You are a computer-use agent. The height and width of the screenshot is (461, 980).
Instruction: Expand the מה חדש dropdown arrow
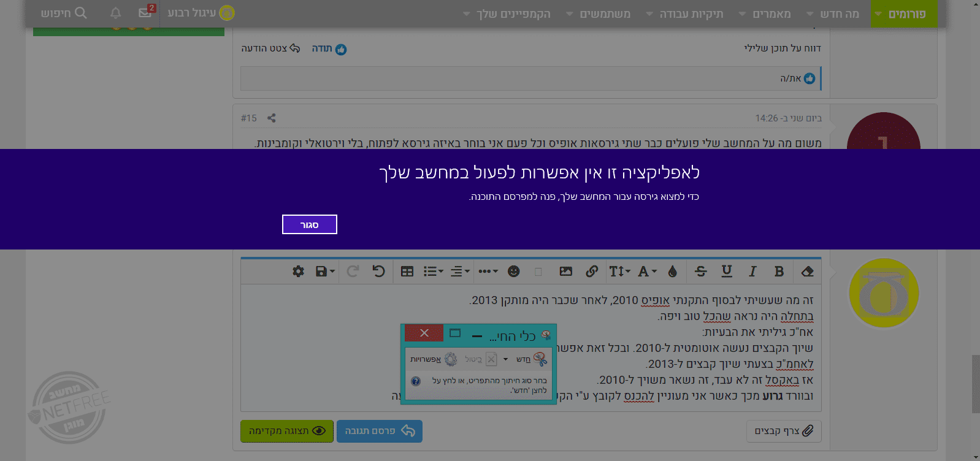pyautogui.click(x=810, y=14)
